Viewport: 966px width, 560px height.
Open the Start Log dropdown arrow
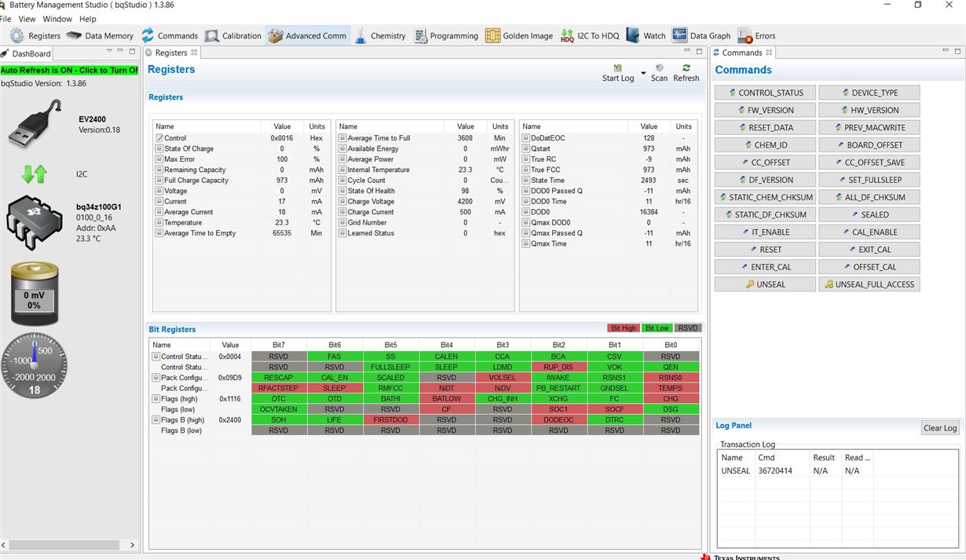643,73
